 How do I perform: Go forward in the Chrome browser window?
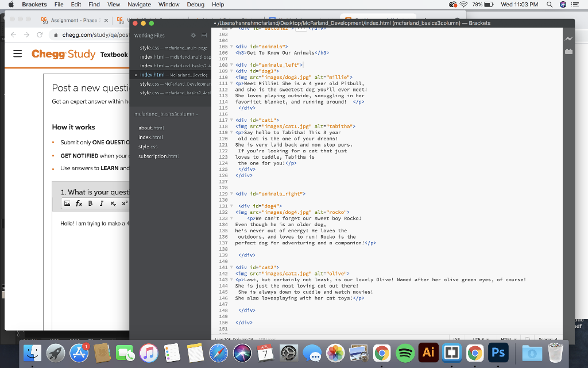(26, 35)
